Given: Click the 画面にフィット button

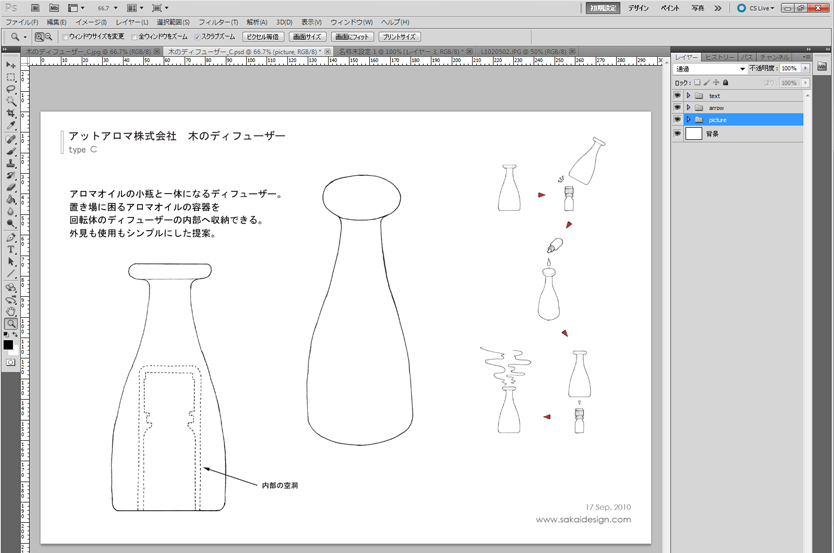Looking at the screenshot, I should click(354, 37).
